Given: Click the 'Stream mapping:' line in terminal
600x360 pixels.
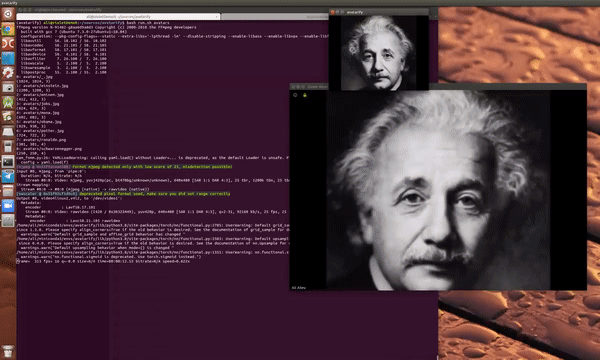Looking at the screenshot, I should pyautogui.click(x=32, y=185).
